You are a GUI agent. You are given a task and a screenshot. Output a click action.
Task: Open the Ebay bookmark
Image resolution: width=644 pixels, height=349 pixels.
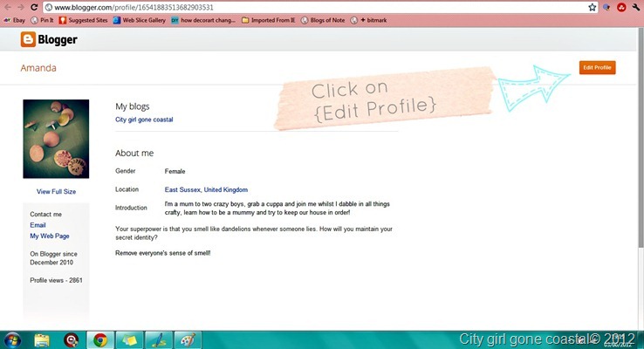pos(15,20)
